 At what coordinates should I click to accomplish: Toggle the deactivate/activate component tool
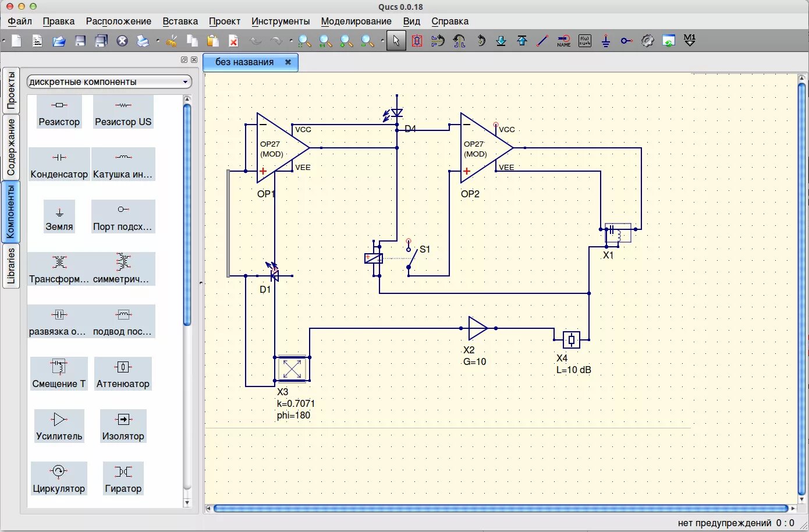(x=417, y=41)
